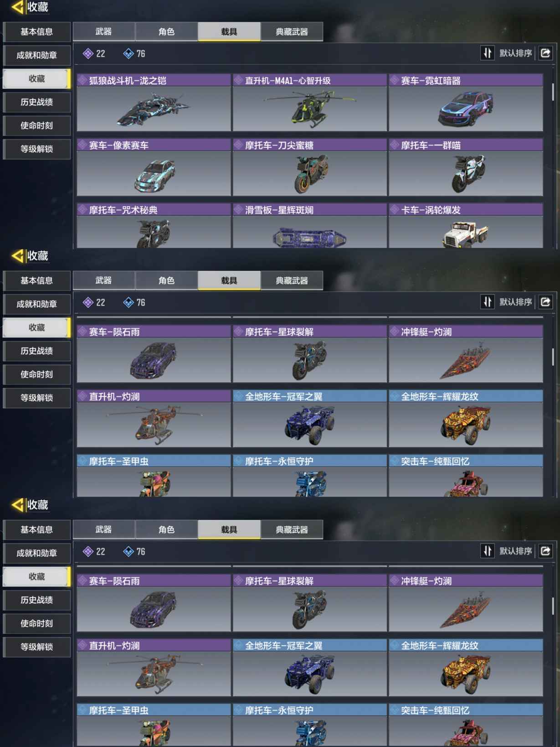
Task: Open the topmost 基本信息 sidebar button
Action: pos(37,32)
